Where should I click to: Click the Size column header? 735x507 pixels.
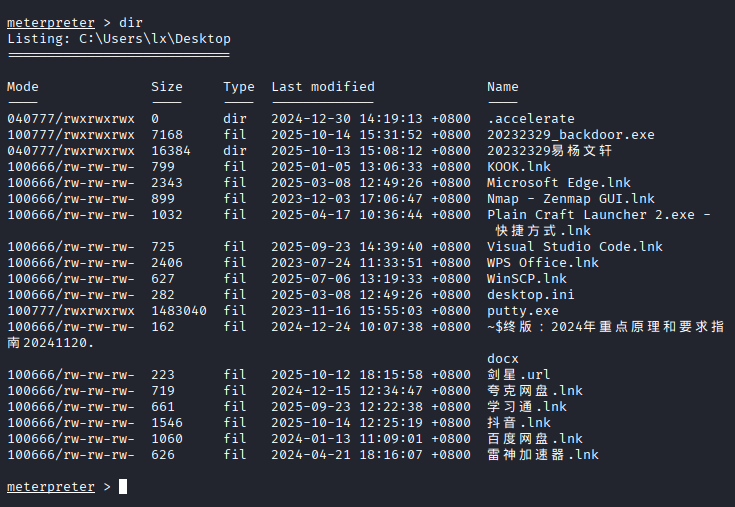[x=167, y=87]
